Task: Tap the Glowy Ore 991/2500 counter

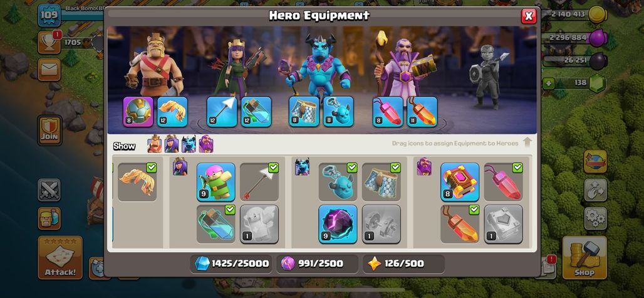Action: coord(317,263)
